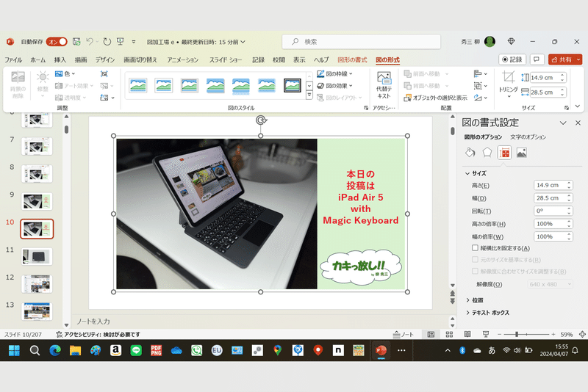588x392 pixels.
Task: Select the first picture style thumbnail
Action: pyautogui.click(x=138, y=85)
